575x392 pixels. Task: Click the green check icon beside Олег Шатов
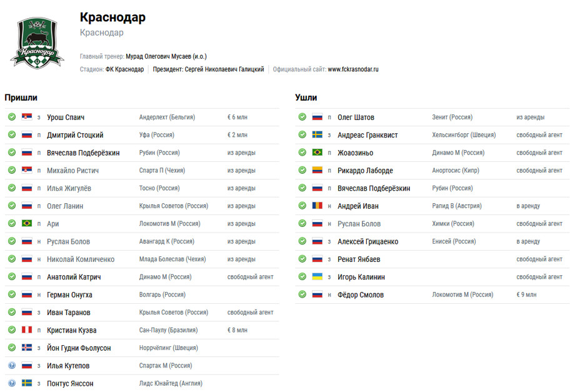[302, 117]
